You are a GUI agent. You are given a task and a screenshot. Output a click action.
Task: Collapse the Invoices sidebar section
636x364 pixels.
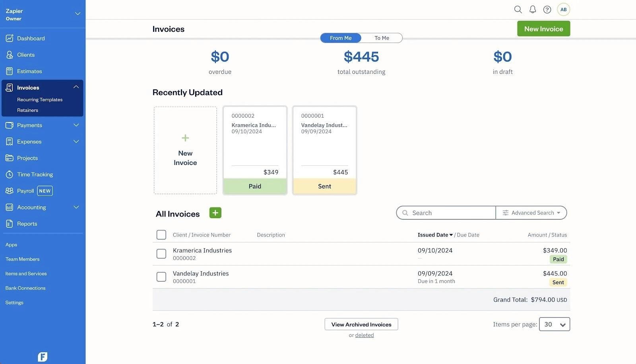coord(76,86)
